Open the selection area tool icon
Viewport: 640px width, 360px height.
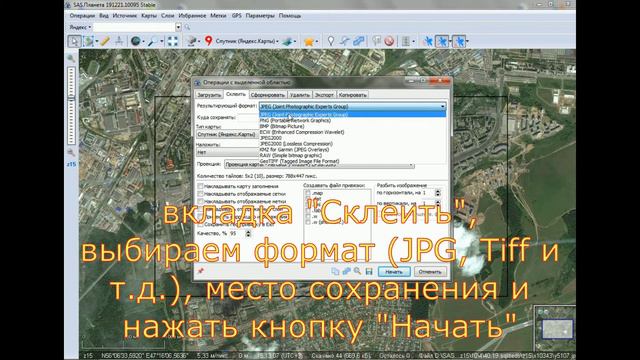pyautogui.click(x=89, y=41)
